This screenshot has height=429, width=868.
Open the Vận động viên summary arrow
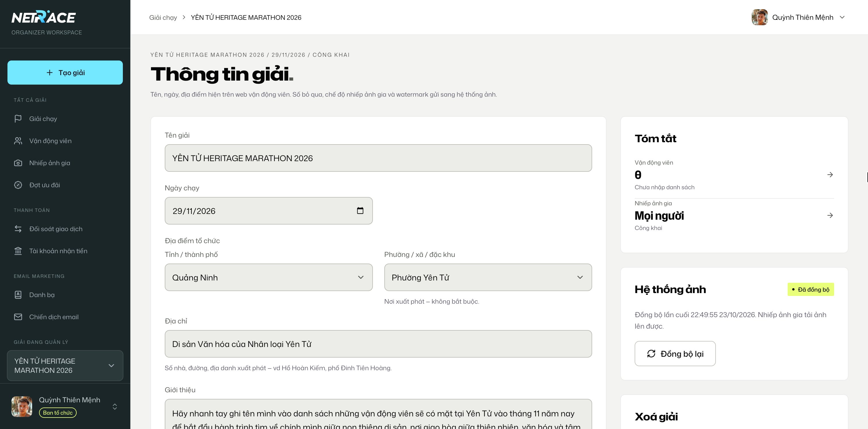pyautogui.click(x=830, y=174)
